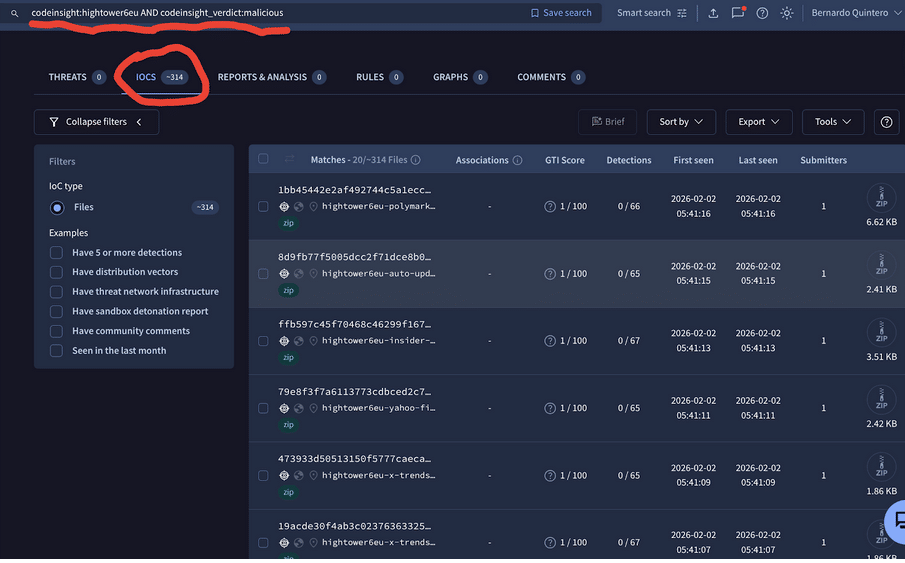The image size is (905, 563).
Task: Enable 'Have 5 or more detections' filter
Action: pyautogui.click(x=57, y=253)
